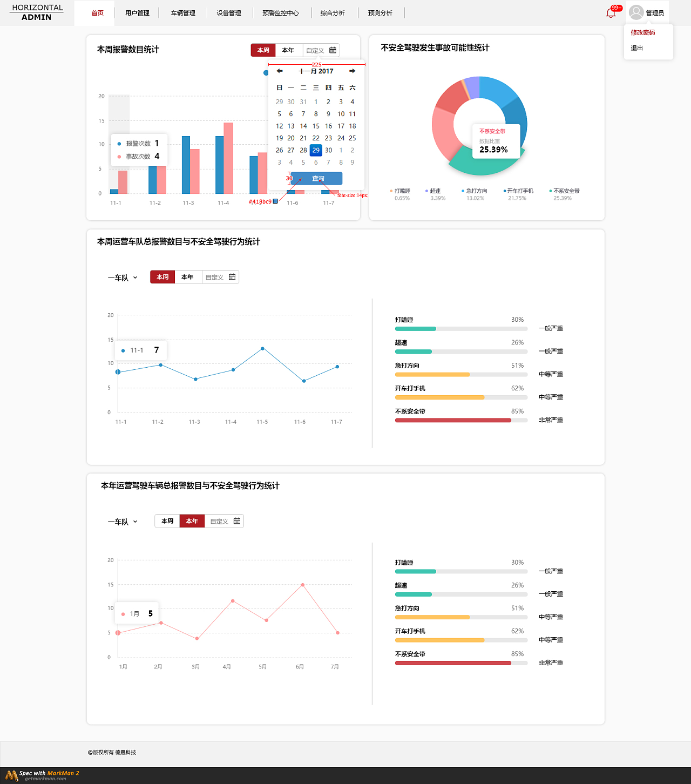Click the 急打方向 51% progress bar in 本周运营车队 card
The width and height of the screenshot is (691, 784).
pyautogui.click(x=461, y=375)
